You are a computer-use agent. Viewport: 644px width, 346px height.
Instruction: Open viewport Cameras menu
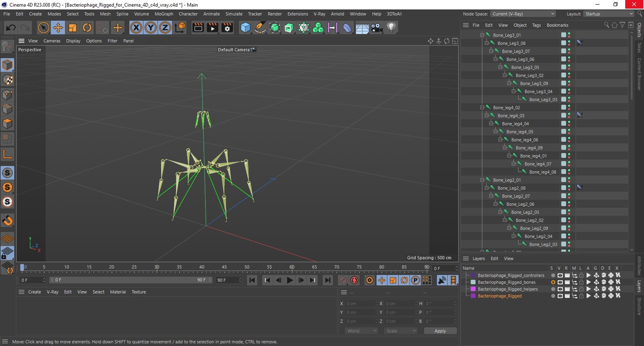point(52,41)
